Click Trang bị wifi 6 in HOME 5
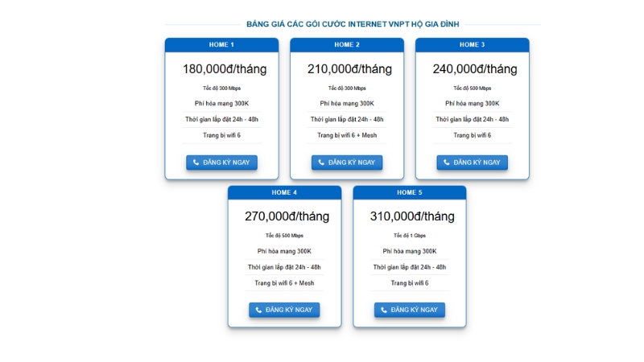The width and height of the screenshot is (644, 362). pyautogui.click(x=410, y=283)
